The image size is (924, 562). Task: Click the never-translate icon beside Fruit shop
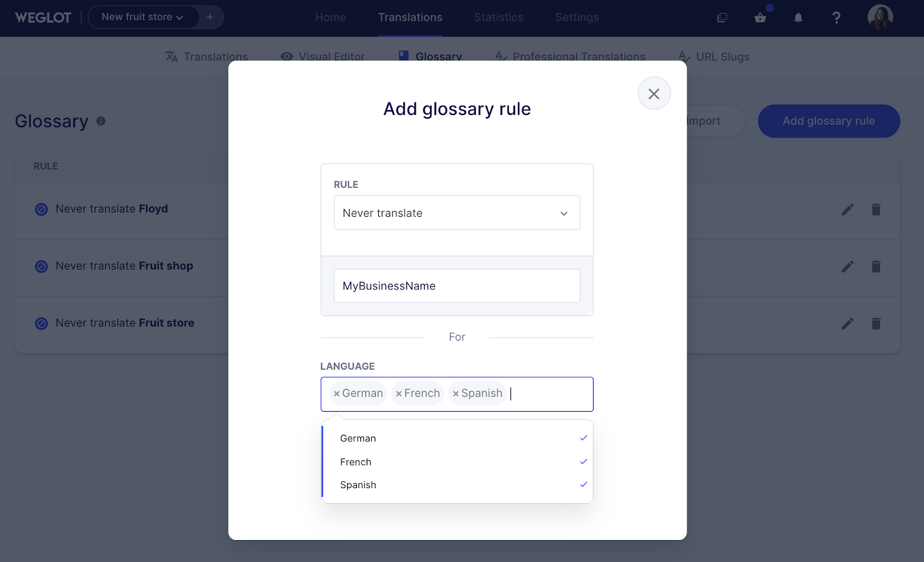point(42,266)
